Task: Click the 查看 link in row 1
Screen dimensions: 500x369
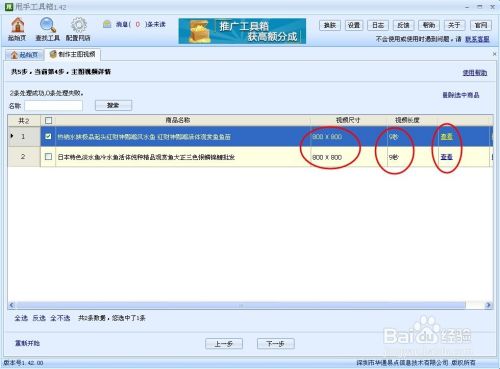Action: [447, 136]
